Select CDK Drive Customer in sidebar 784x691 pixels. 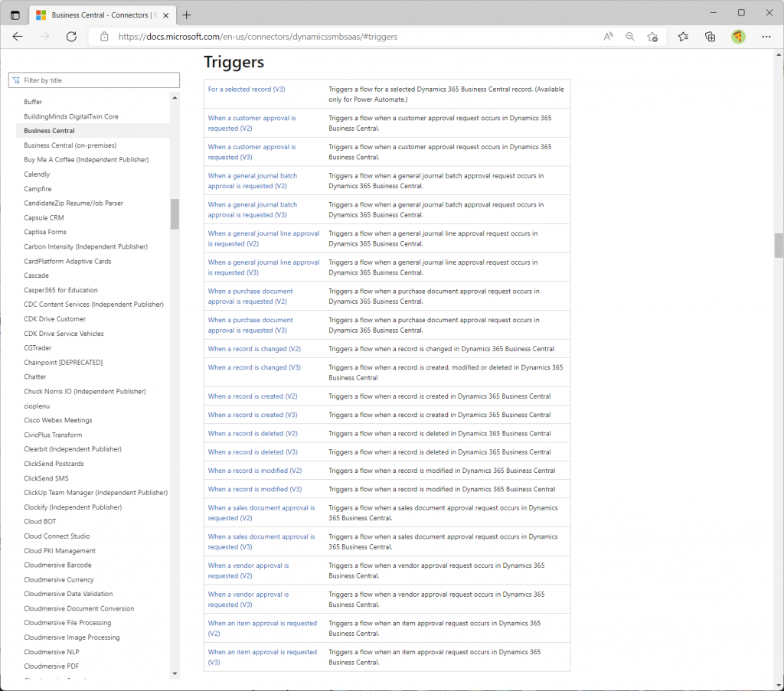(x=54, y=319)
